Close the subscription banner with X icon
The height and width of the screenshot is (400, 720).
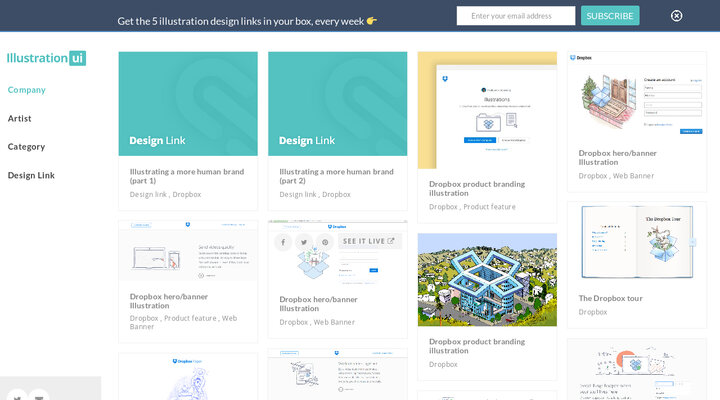[x=676, y=16]
